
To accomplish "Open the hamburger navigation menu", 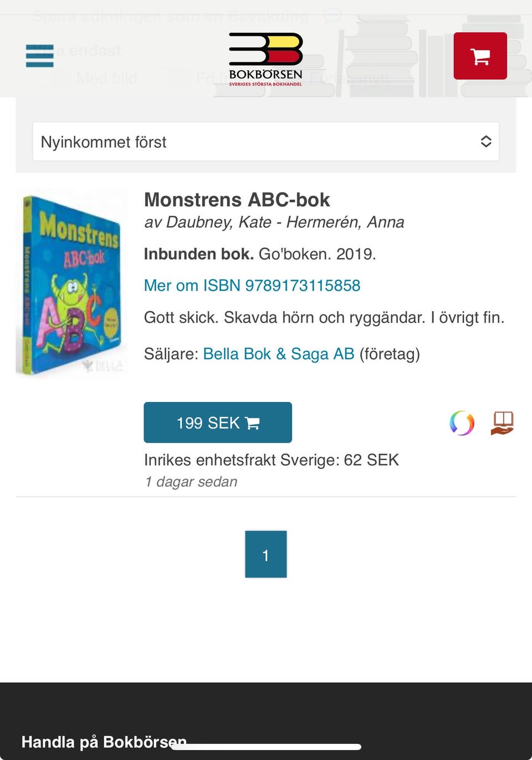I will click(40, 56).
